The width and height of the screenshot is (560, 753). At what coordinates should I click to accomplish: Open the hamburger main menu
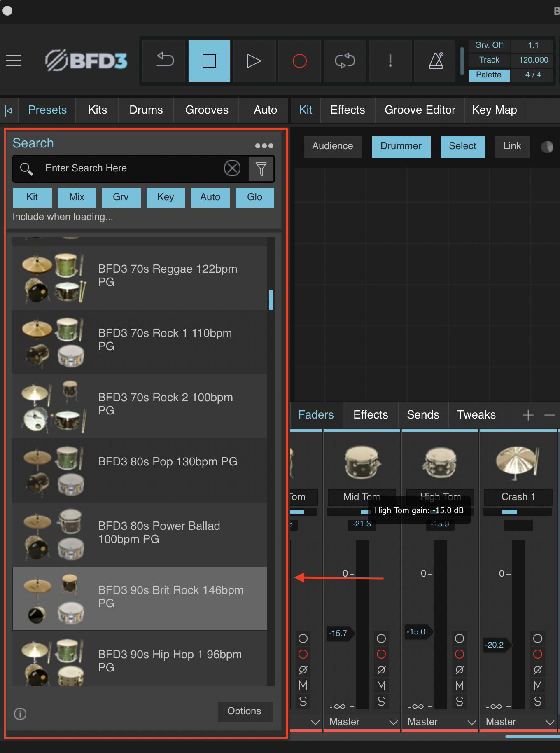click(x=14, y=61)
